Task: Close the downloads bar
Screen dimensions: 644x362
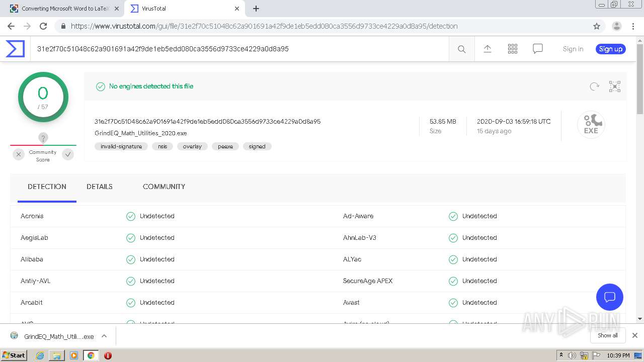Action: tap(635, 335)
